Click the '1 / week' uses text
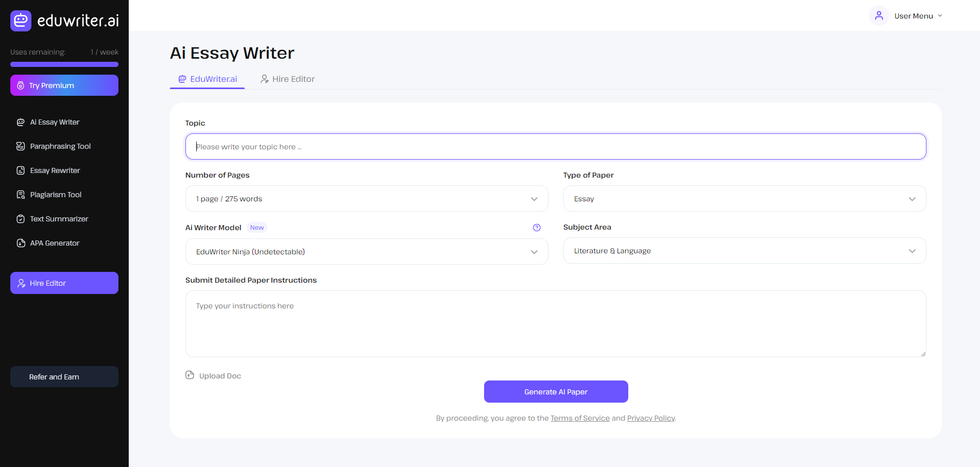The width and height of the screenshot is (980, 467). point(105,52)
